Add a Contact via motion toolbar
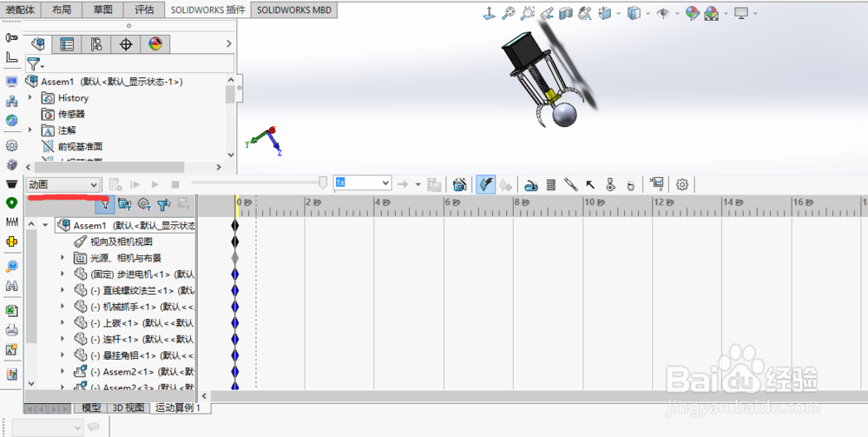This screenshot has width=868, height=437. coord(610,185)
